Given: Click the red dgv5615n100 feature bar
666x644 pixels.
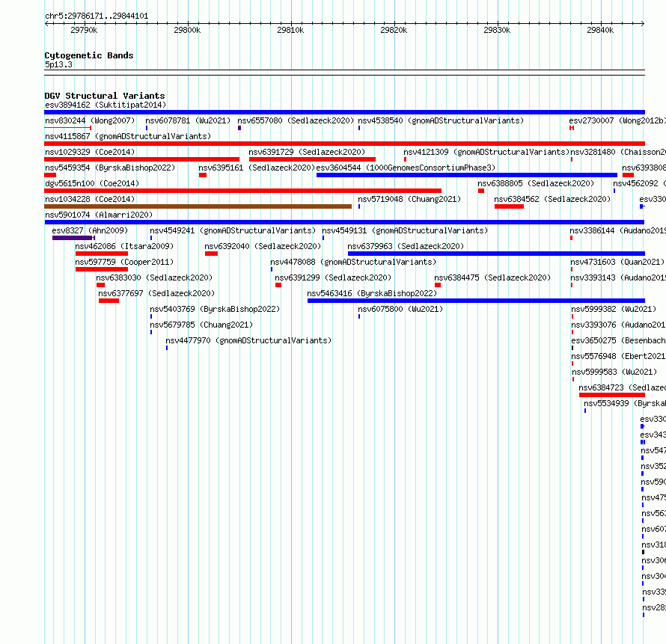Looking at the screenshot, I should tap(243, 191).
